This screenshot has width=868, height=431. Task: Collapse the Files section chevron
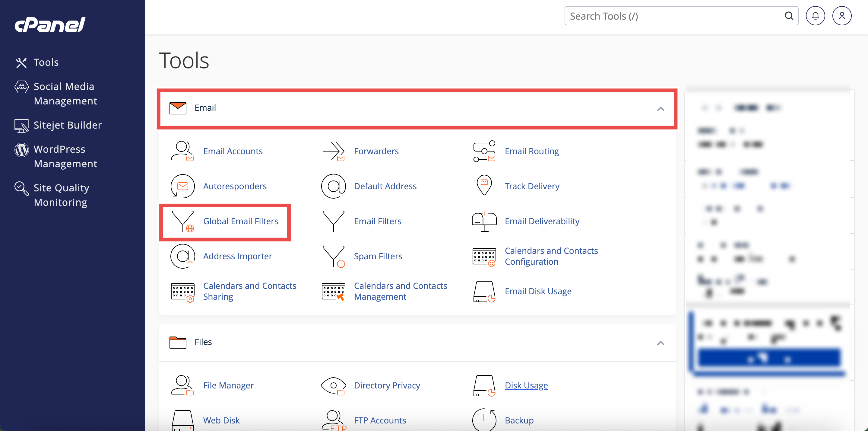pos(661,343)
